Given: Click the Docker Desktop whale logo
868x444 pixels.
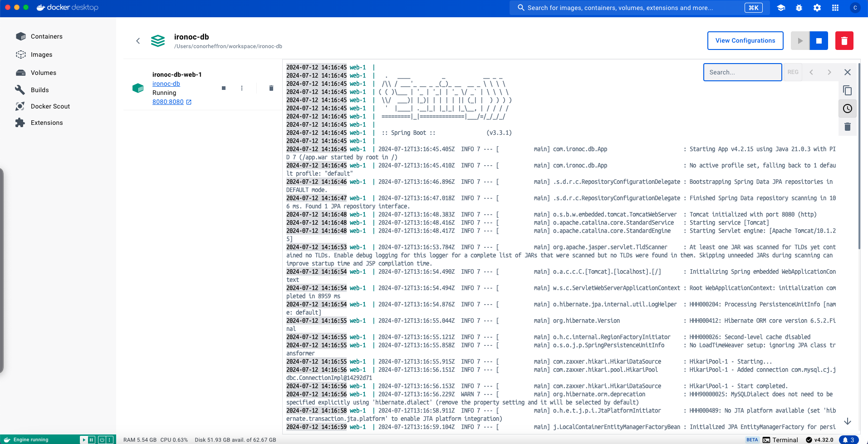Looking at the screenshot, I should tap(67, 7).
